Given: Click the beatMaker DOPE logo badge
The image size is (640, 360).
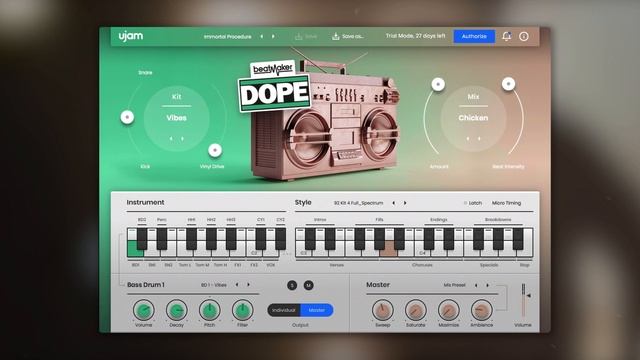Looking at the screenshot, I should tap(274, 87).
